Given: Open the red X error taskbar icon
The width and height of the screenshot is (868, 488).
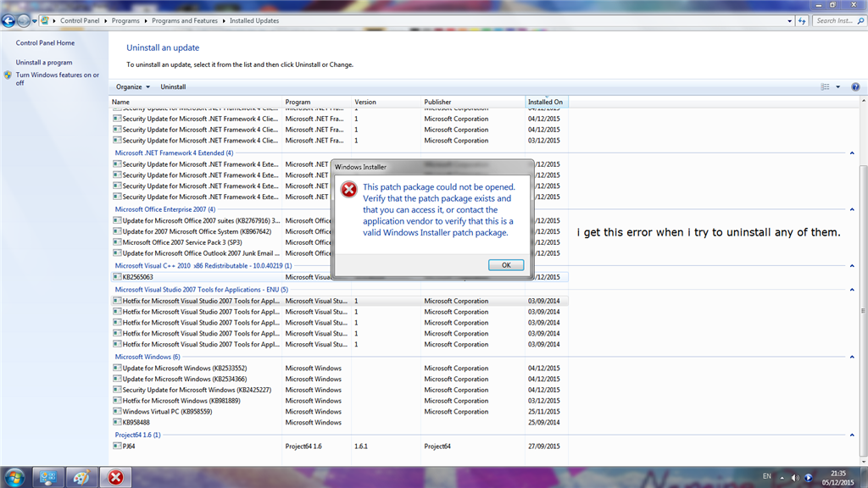Looking at the screenshot, I should [x=115, y=478].
